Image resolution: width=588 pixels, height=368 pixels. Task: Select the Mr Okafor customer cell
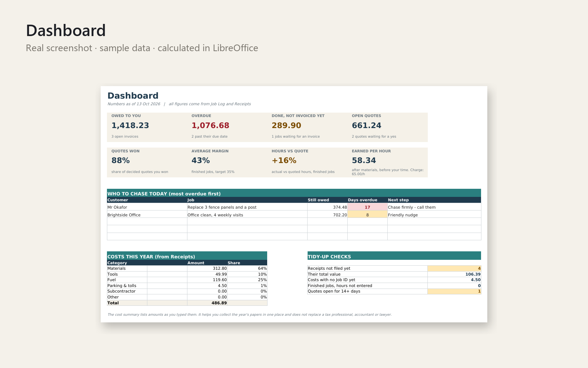pyautogui.click(x=147, y=207)
